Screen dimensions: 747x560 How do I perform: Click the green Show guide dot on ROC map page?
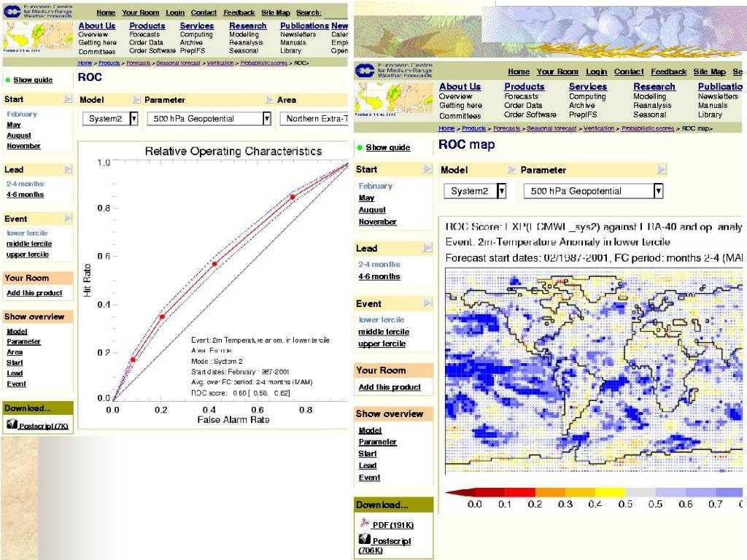(360, 147)
